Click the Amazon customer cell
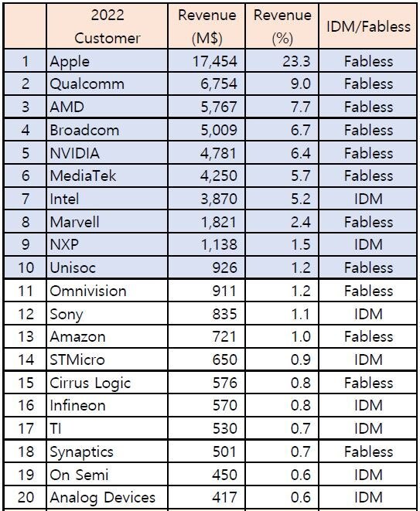This screenshot has height=511, width=420. click(x=108, y=336)
